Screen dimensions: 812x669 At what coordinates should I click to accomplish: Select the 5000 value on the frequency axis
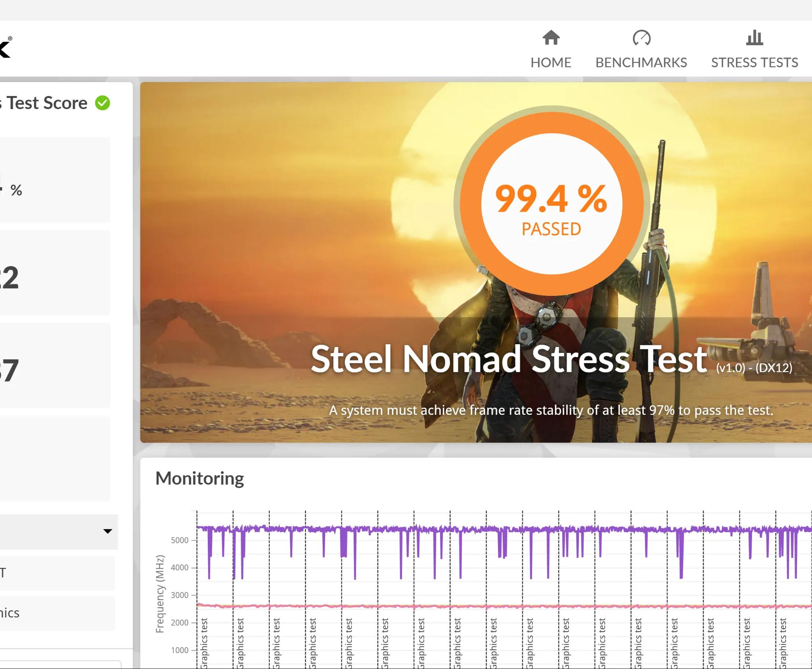click(180, 540)
